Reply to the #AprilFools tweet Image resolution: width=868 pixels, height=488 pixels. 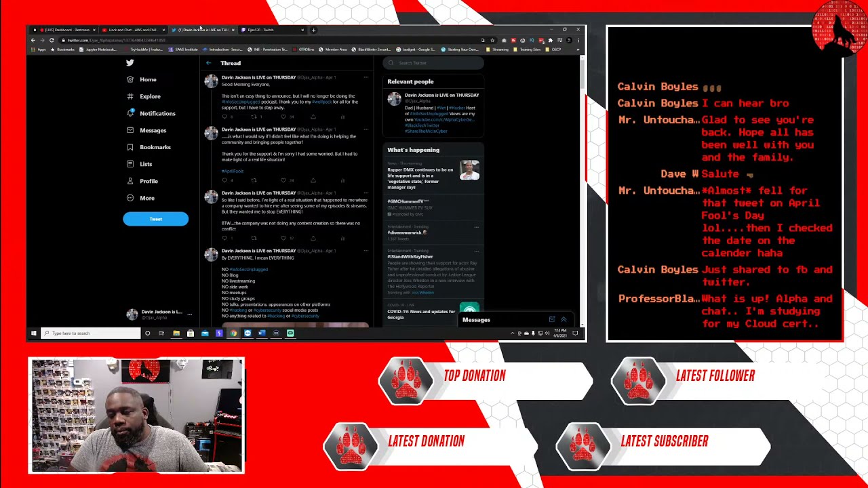[x=225, y=180]
